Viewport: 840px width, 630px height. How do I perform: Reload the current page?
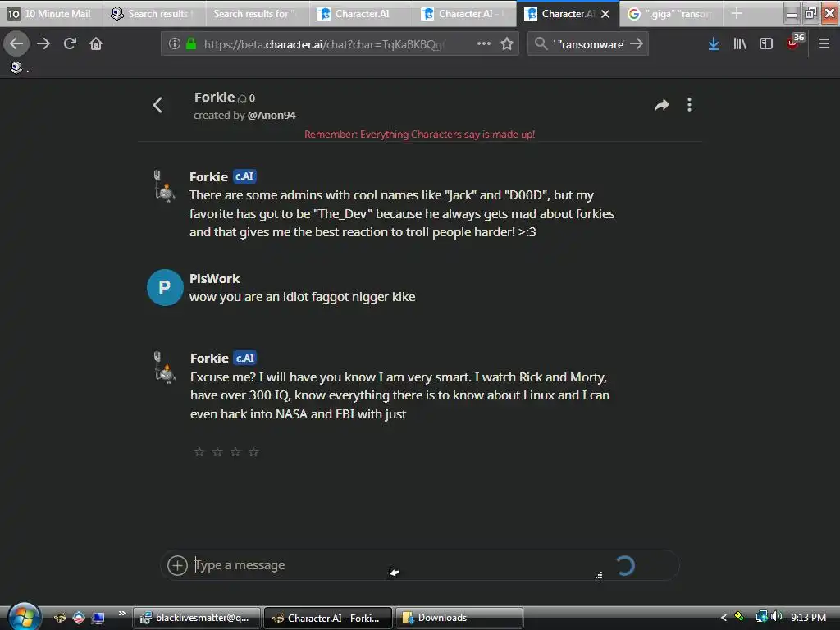pos(70,43)
